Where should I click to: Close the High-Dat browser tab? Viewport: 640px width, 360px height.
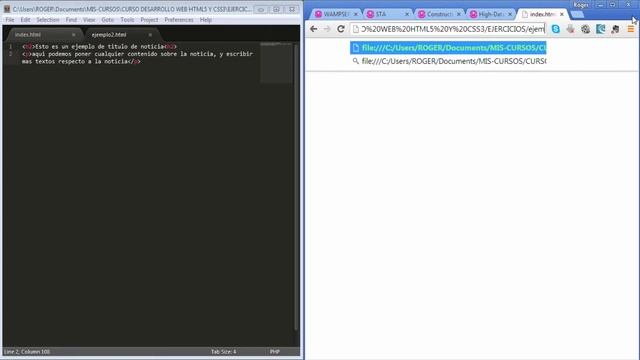510,14
